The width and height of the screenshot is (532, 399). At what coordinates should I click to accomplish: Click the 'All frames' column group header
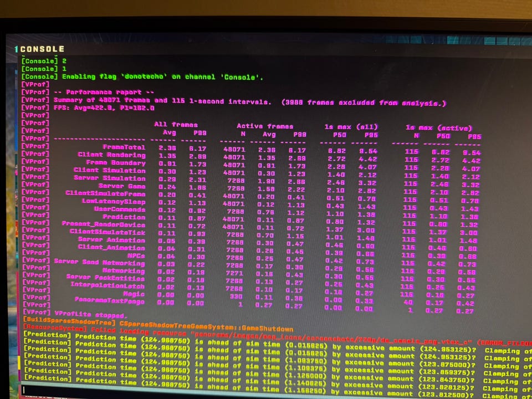[x=176, y=124]
